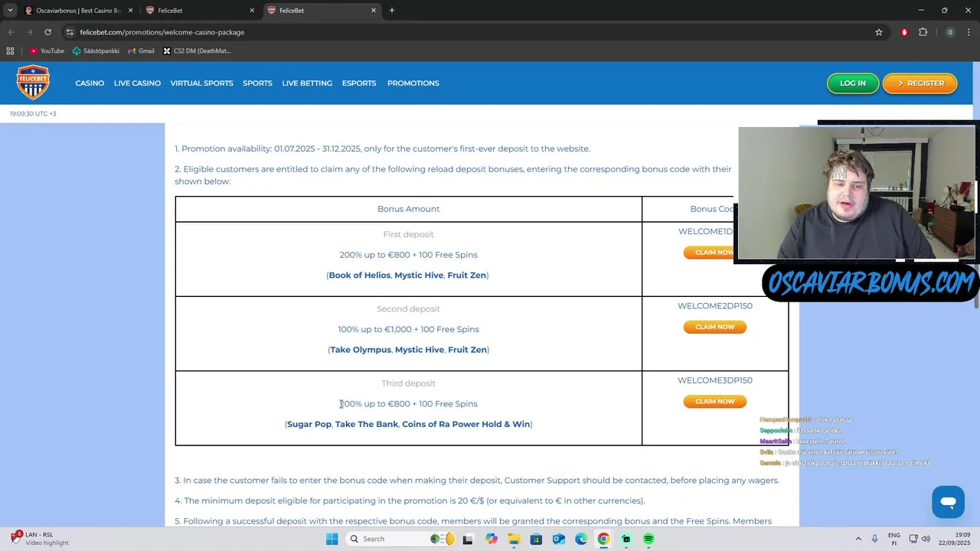
Task: Open Outlook from the taskbar
Action: click(x=559, y=539)
